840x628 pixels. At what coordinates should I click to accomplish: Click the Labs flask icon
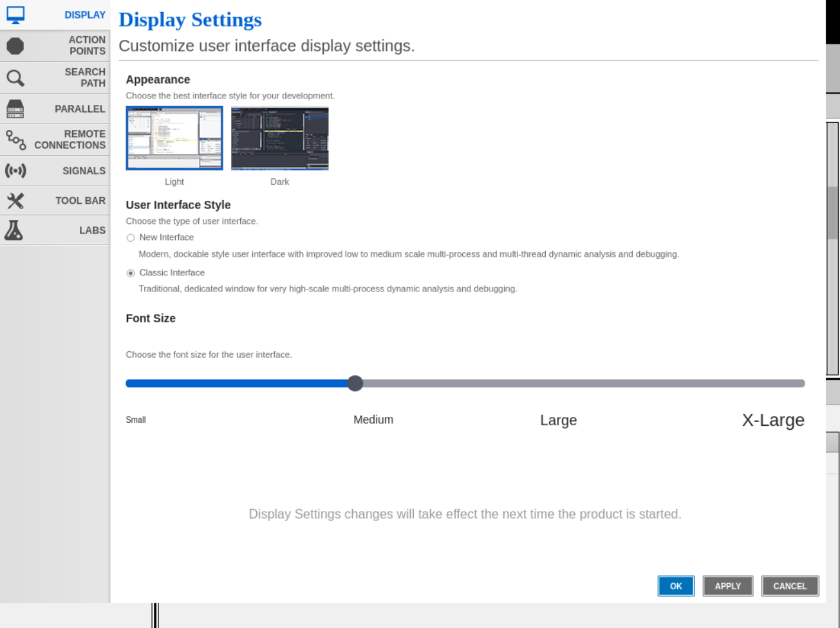click(14, 230)
